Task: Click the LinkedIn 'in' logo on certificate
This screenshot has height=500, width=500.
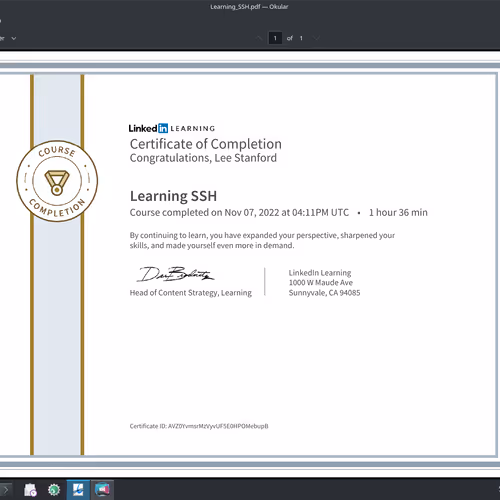Action: coord(163,128)
